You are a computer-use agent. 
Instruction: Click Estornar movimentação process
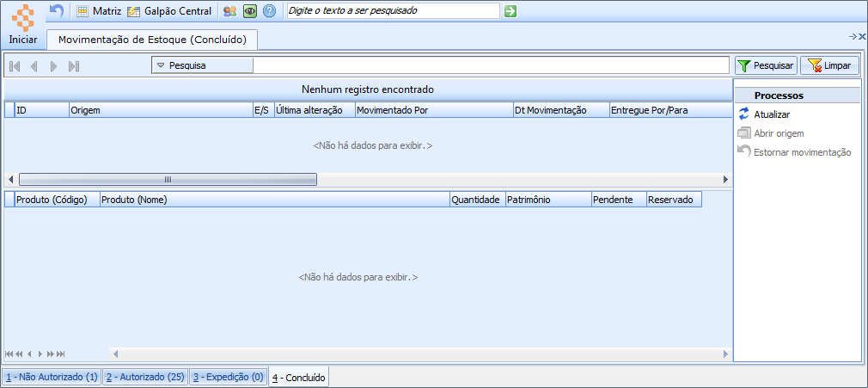pos(794,152)
